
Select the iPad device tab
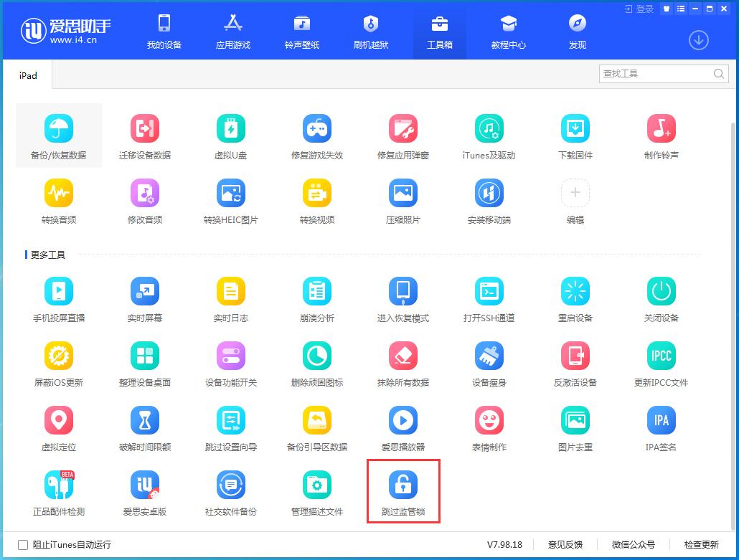tap(28, 75)
